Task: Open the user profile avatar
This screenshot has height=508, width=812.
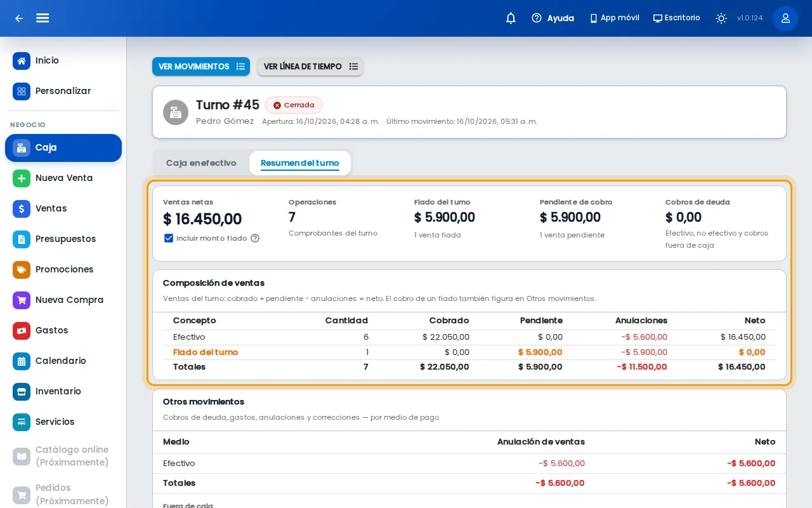Action: pos(785,18)
